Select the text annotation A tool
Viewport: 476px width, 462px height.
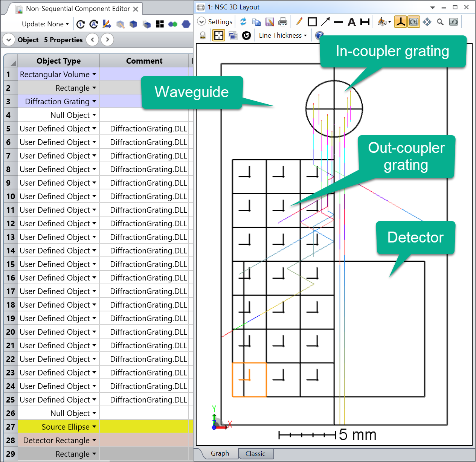(x=352, y=22)
